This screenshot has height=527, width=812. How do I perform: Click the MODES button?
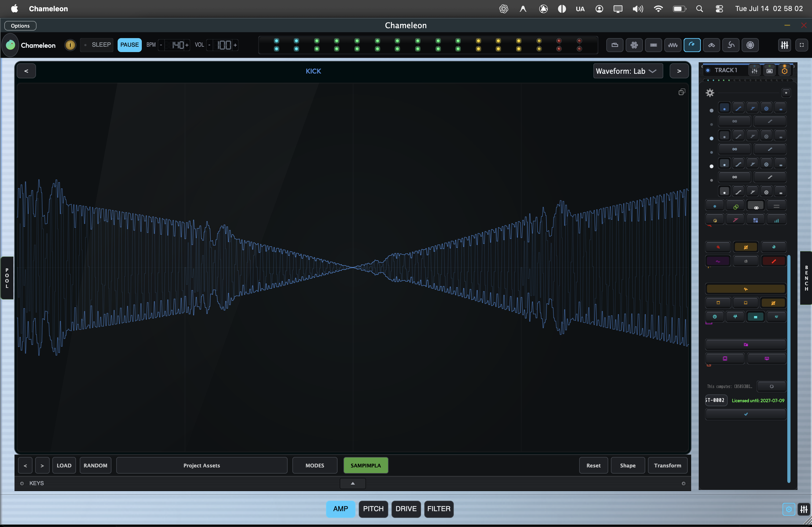point(314,465)
